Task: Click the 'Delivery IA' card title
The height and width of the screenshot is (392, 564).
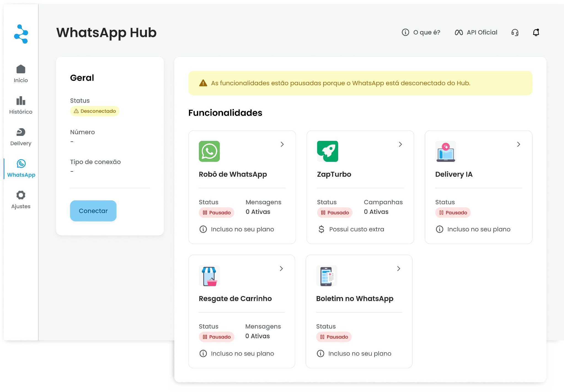Action: (x=454, y=174)
